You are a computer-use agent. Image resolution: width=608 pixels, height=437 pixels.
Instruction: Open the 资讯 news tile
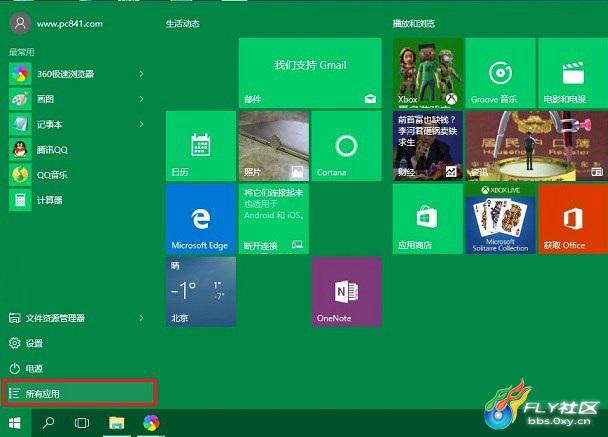537,146
